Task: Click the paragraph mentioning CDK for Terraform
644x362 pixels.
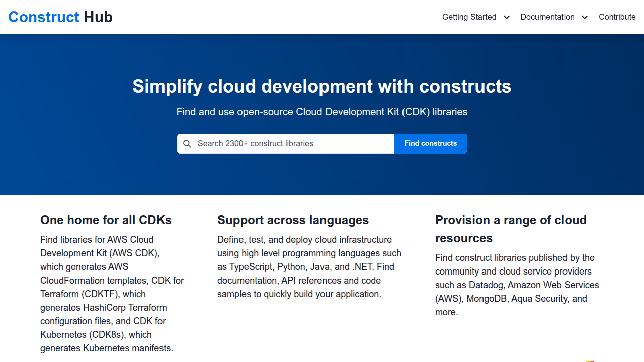Action: pyautogui.click(x=112, y=294)
